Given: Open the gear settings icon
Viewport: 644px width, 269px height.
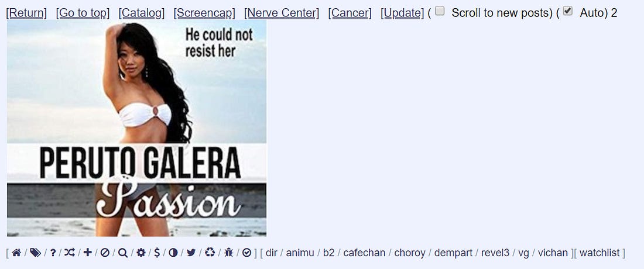Looking at the screenshot, I should pos(141,253).
